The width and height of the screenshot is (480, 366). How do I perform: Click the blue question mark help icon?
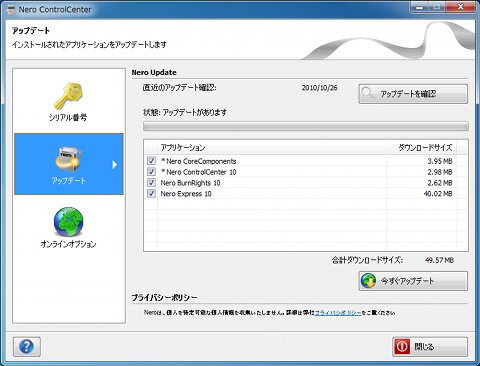point(27,347)
